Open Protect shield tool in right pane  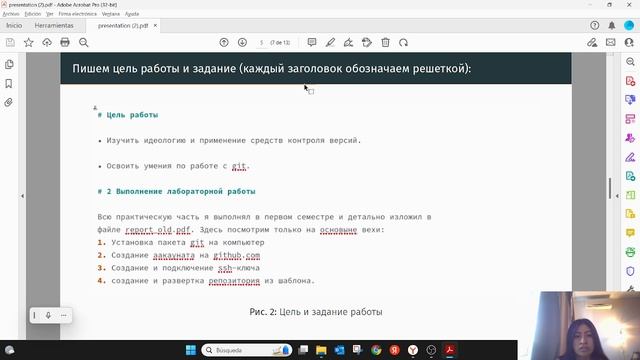coord(630,271)
